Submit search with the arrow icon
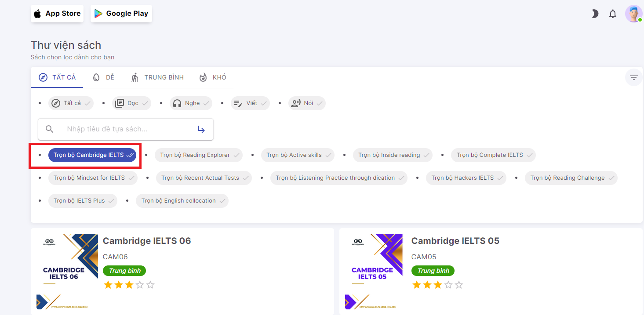 click(201, 129)
